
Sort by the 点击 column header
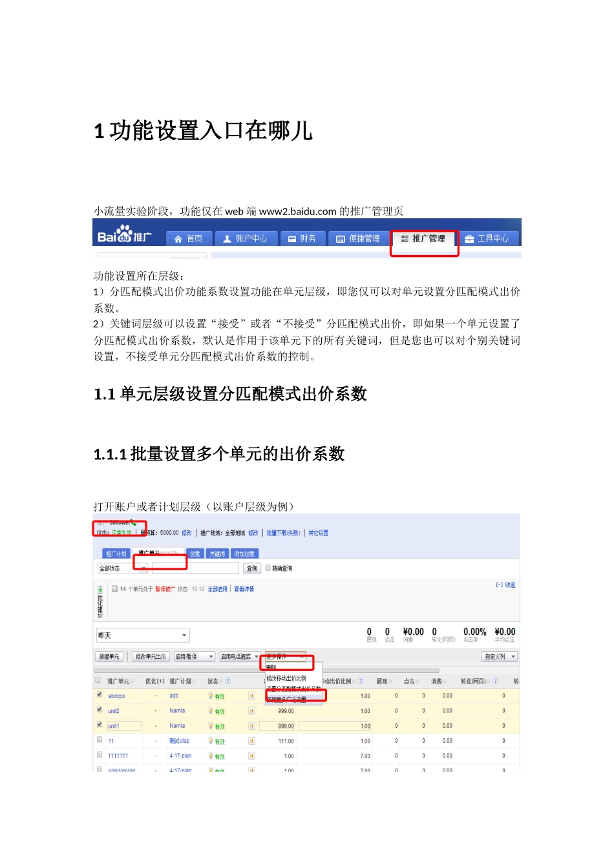point(411,681)
